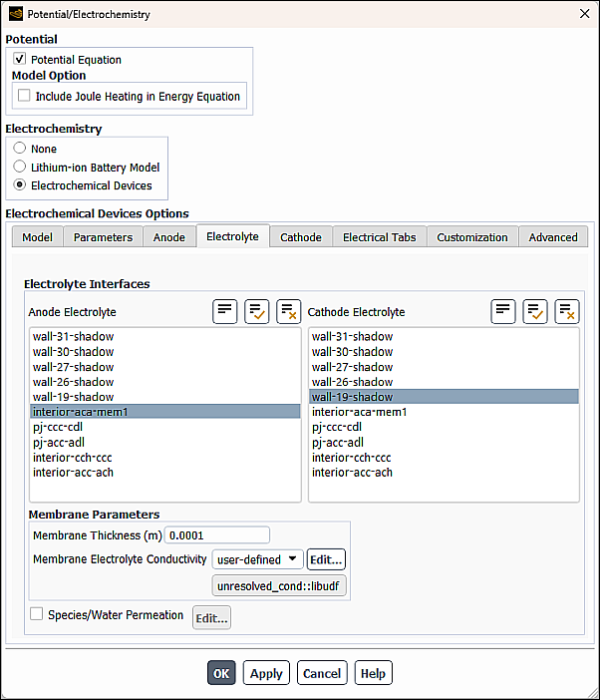Select interior-cch-ccc in Cathode Electrolyte list
Image resolution: width=600 pixels, height=700 pixels.
point(444,457)
